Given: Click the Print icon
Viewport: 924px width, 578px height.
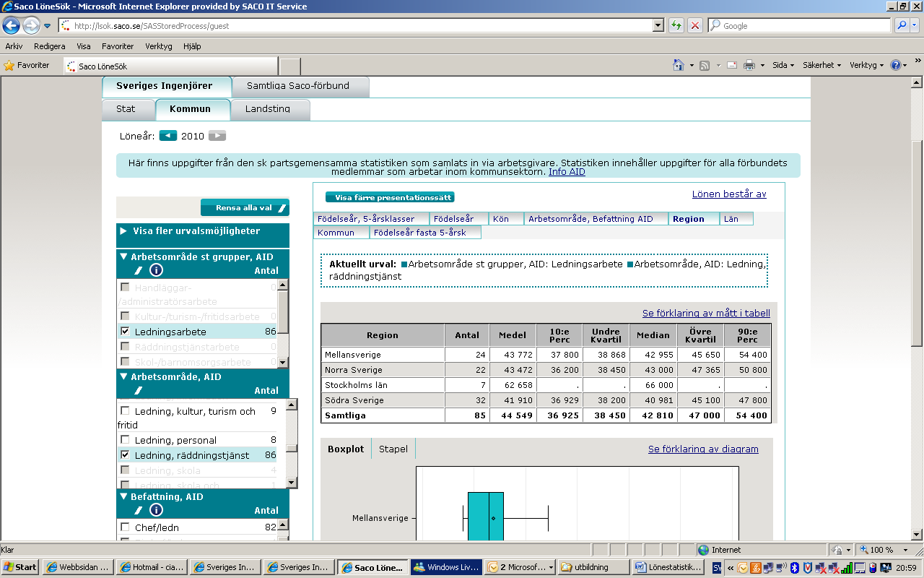Looking at the screenshot, I should click(x=749, y=65).
